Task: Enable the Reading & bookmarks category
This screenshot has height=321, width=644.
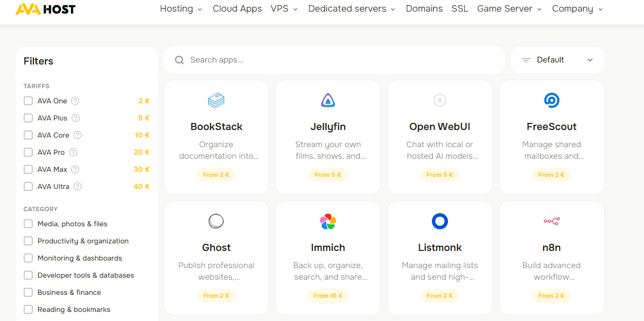Action: [28, 309]
